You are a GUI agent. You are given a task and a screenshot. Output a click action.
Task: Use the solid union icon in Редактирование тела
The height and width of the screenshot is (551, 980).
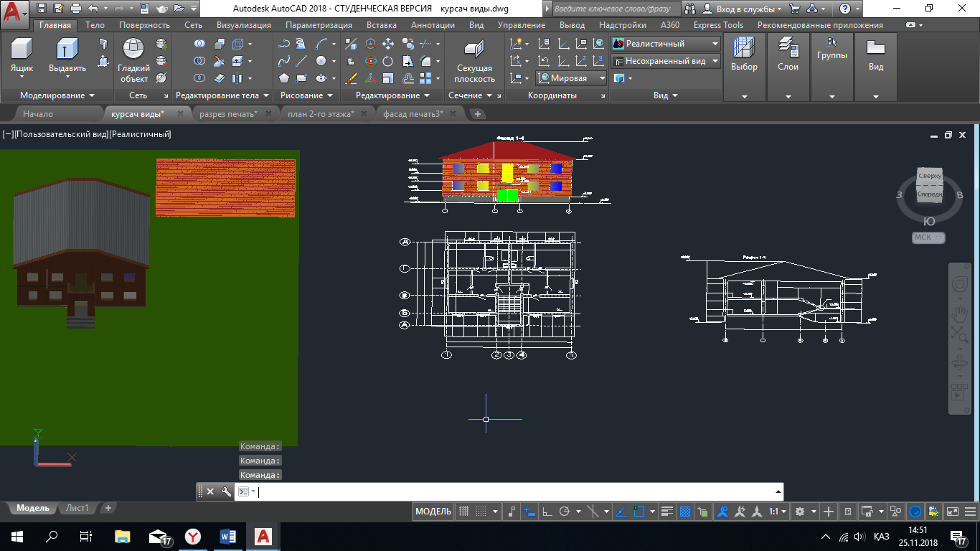click(x=199, y=44)
